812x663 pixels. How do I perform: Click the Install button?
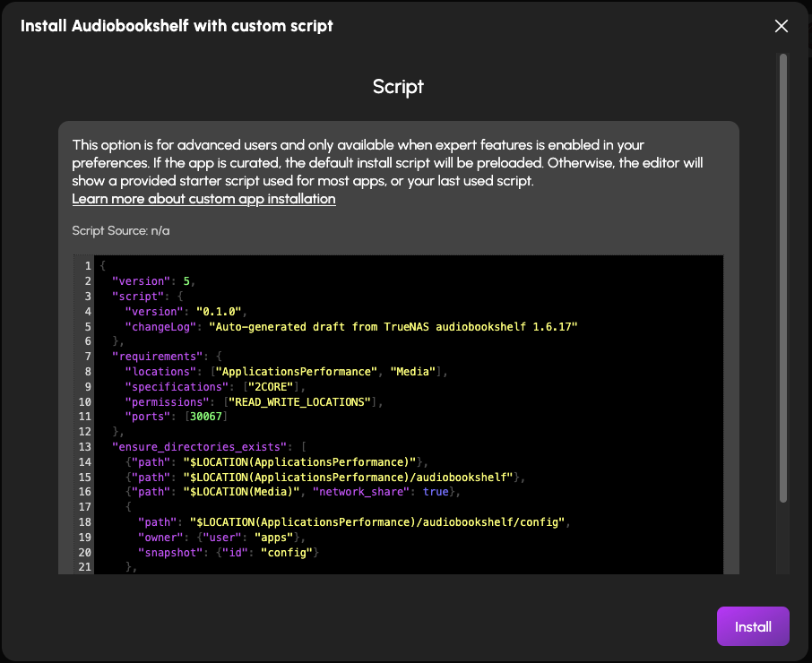[753, 626]
